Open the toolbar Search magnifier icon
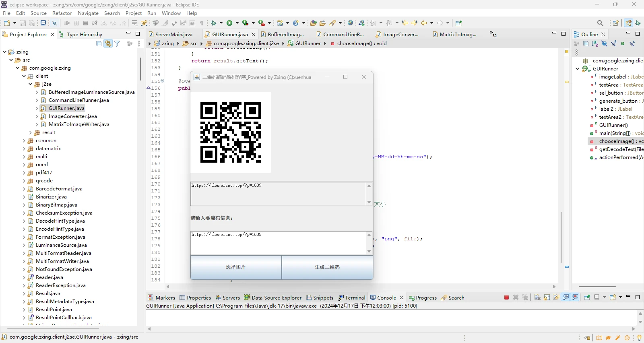Image resolution: width=644 pixels, height=343 pixels. 600,23
